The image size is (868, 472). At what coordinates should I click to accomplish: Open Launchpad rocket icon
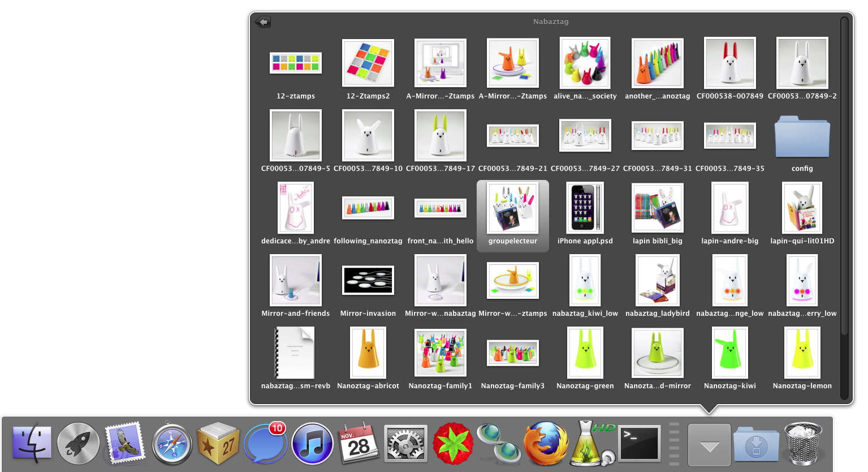pyautogui.click(x=79, y=443)
